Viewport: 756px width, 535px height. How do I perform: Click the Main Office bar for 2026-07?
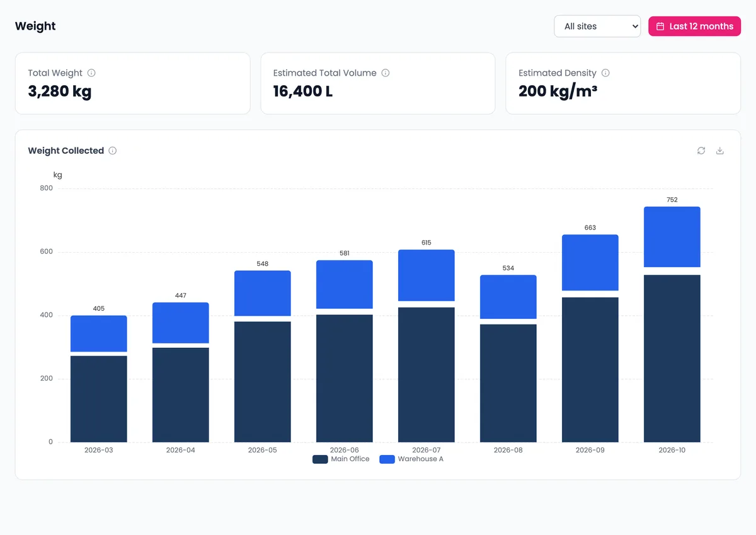(x=427, y=375)
